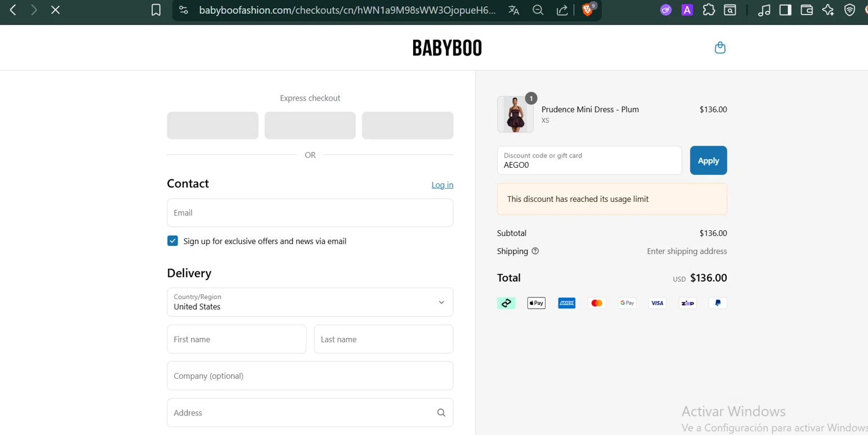Expand the Country/Region dropdown
The image size is (868, 435).
pos(310,302)
